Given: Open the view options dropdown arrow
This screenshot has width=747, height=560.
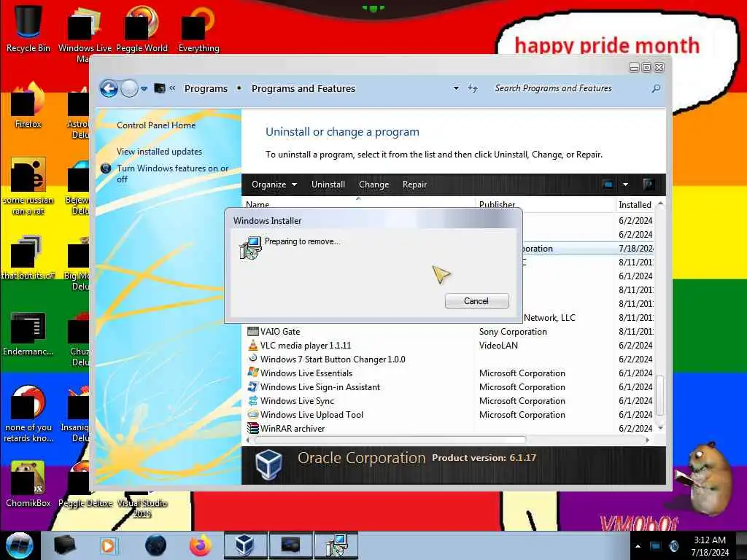Looking at the screenshot, I should click(x=625, y=184).
